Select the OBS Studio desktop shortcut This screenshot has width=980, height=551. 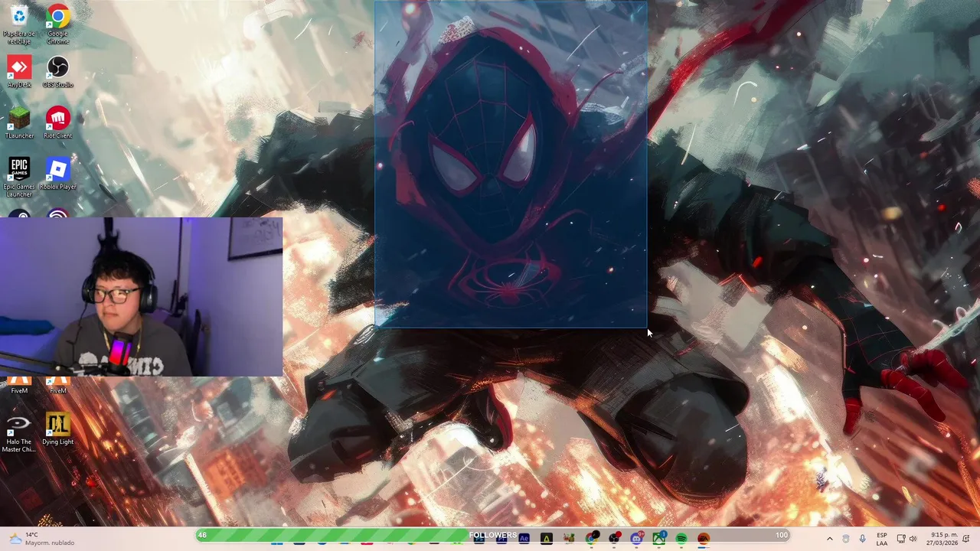click(57, 72)
